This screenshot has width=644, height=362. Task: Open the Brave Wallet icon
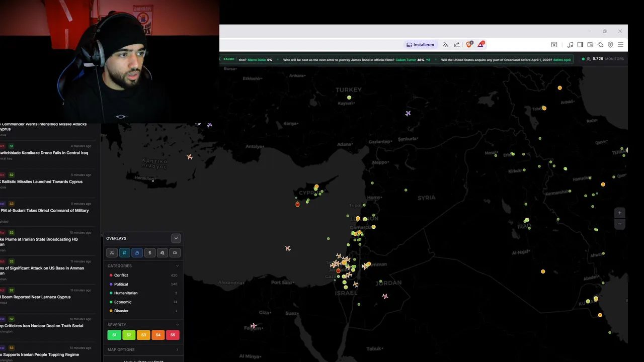click(x=590, y=45)
